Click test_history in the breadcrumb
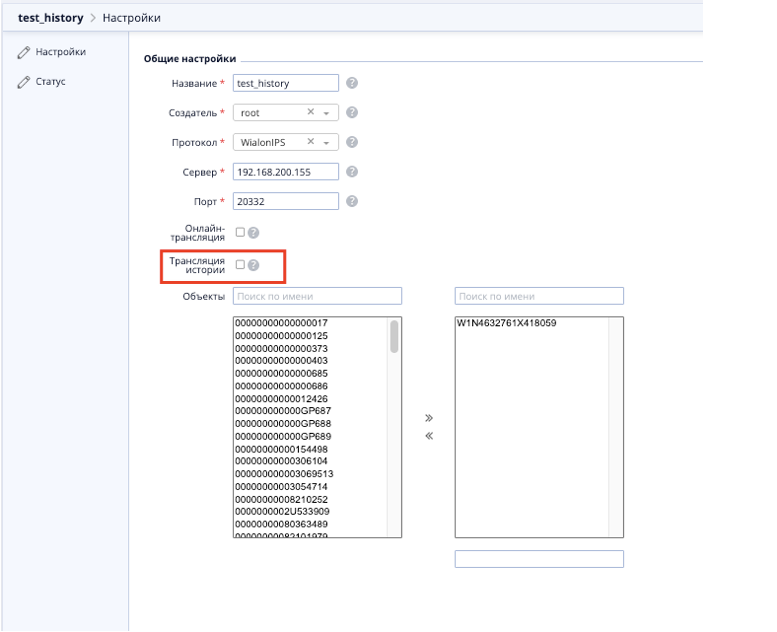The height and width of the screenshot is (632, 777). tap(50, 18)
